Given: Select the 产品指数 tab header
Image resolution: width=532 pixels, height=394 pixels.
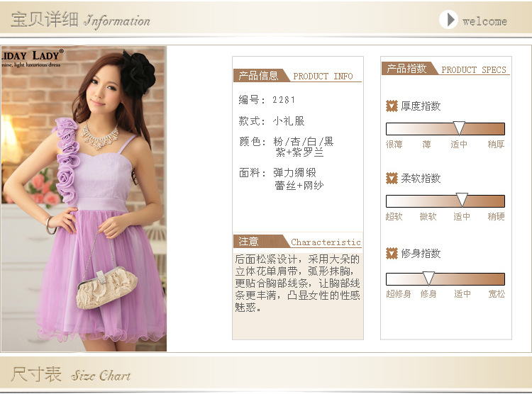Looking at the screenshot, I should (407, 69).
